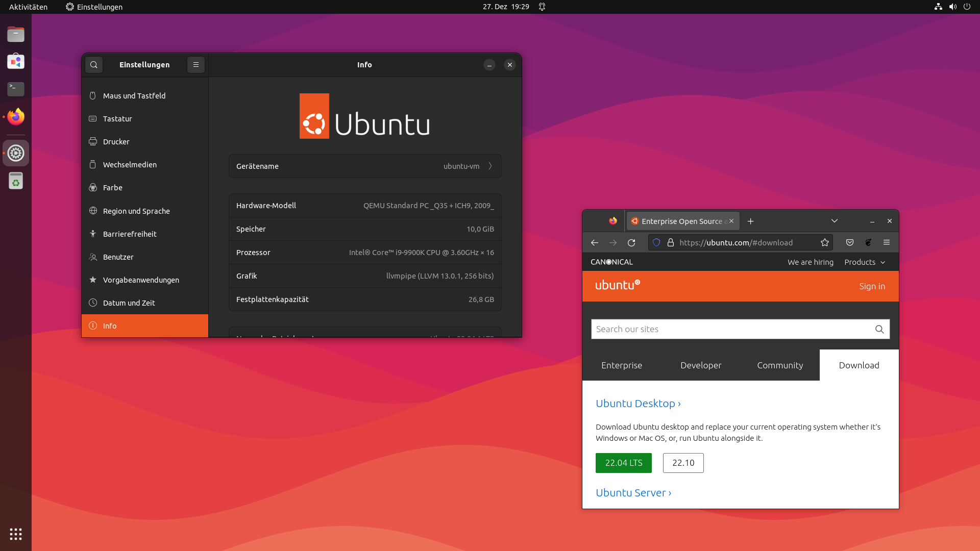Download Ubuntu with the 22.04 LTS button
This screenshot has height=551, width=980.
[623, 463]
